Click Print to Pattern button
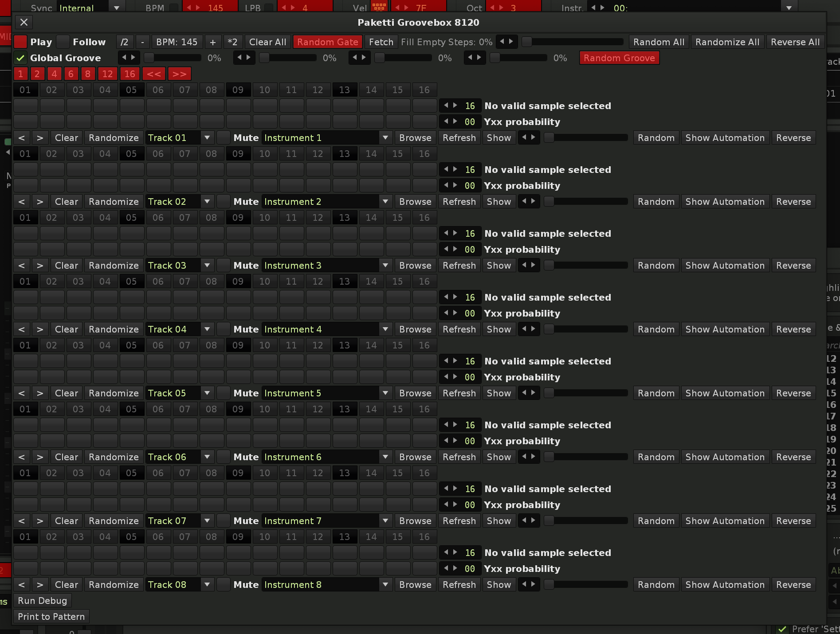 51,617
